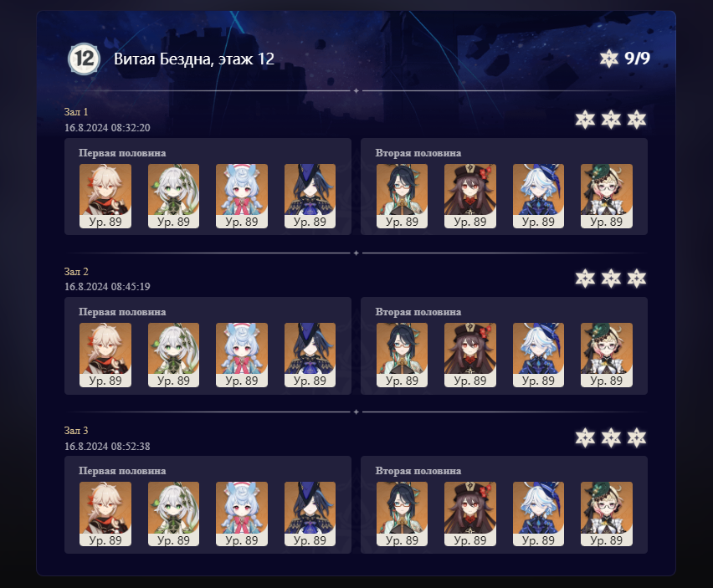Select Nahida portrait in Зал 1 first half

(173, 196)
